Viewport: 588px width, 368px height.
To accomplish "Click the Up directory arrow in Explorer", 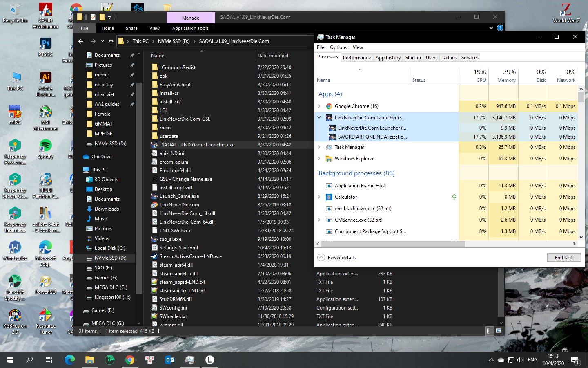I will point(111,41).
